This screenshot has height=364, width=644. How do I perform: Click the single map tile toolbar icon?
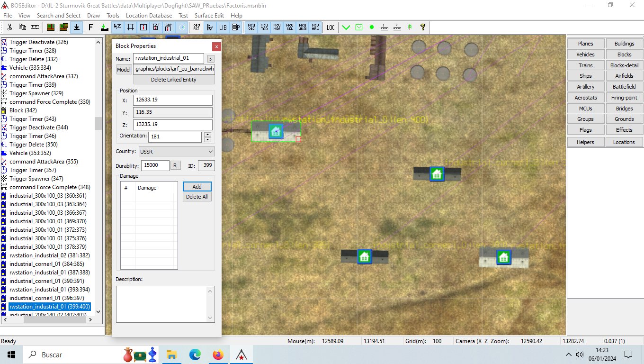click(x=51, y=27)
